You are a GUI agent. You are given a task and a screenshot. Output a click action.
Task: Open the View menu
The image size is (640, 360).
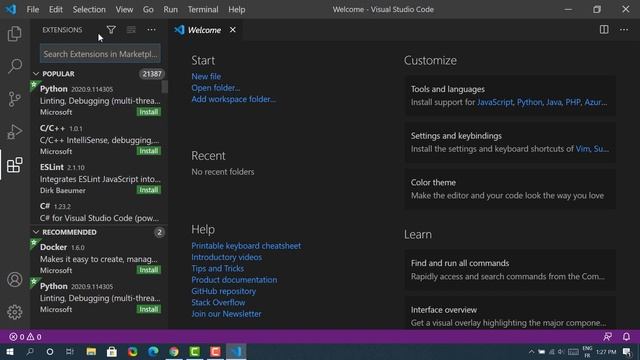tap(124, 9)
